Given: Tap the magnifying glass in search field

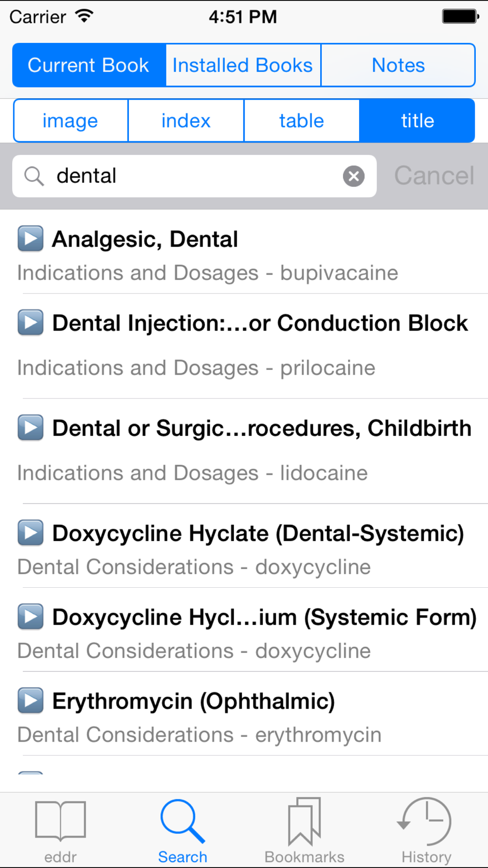Looking at the screenshot, I should click(34, 176).
